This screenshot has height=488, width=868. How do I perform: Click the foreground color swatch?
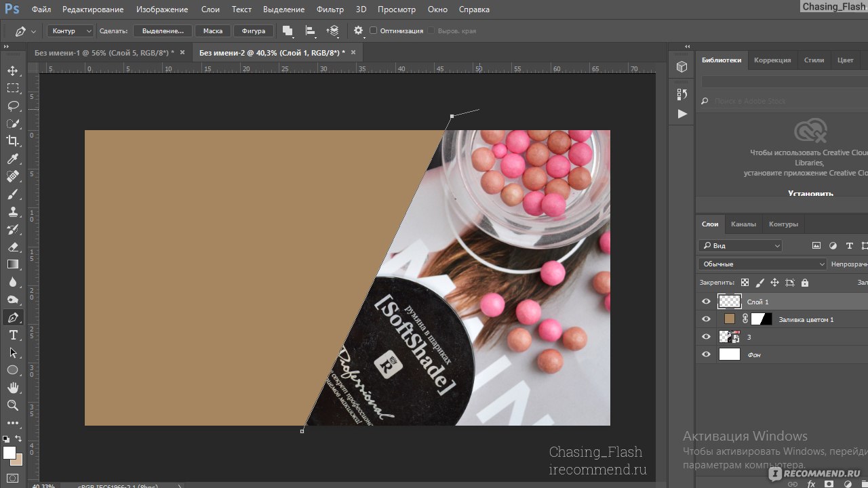(9, 453)
